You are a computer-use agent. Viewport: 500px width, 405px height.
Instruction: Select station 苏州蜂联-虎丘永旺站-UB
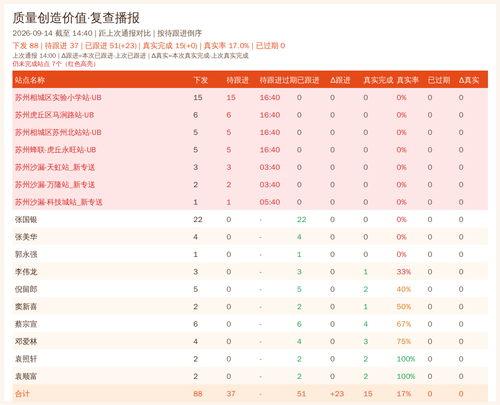tap(55, 150)
